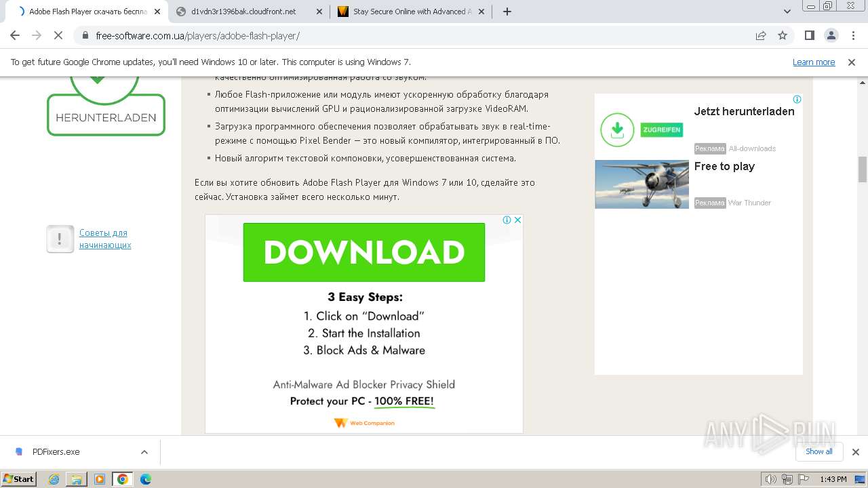Click the network tray icon

(x=787, y=479)
